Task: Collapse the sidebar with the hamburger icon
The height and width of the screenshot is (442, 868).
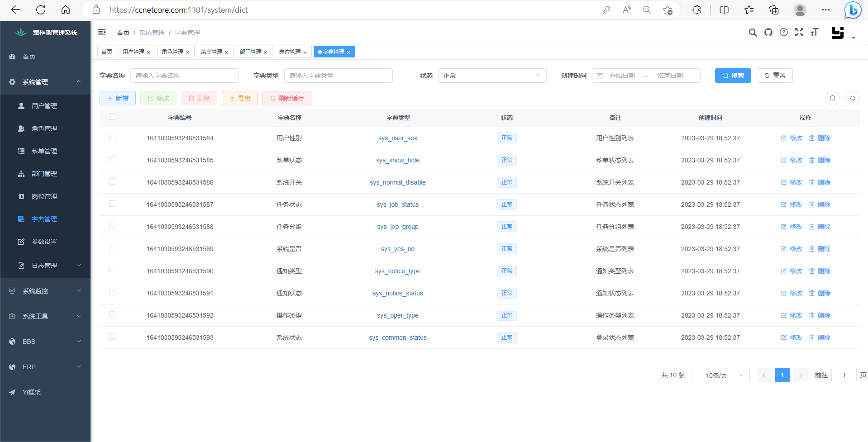Action: pyautogui.click(x=102, y=32)
